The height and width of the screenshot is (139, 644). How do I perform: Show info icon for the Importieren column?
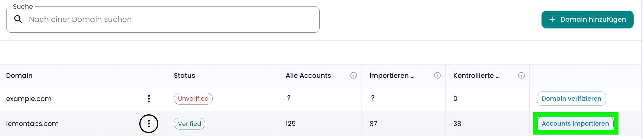tap(437, 75)
